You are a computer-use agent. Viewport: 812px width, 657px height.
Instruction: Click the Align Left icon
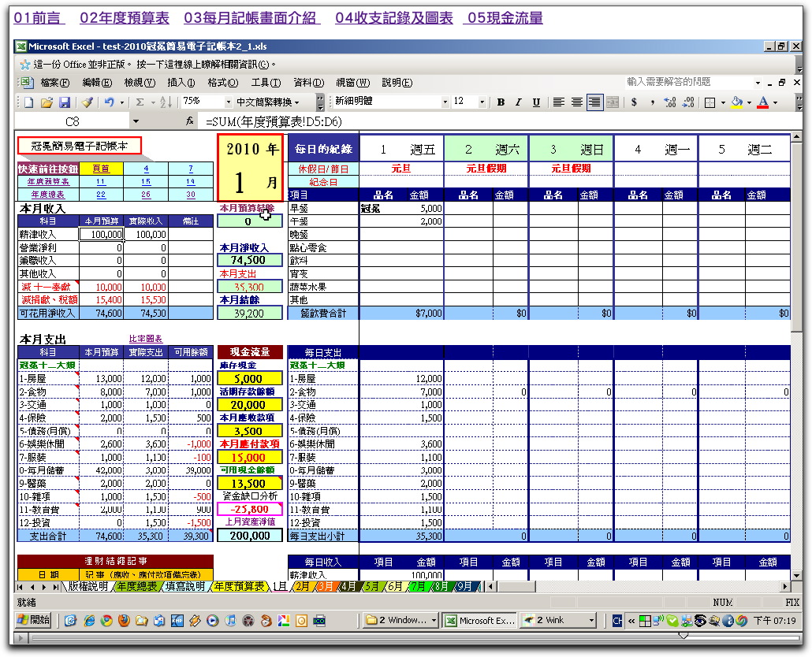tap(559, 102)
